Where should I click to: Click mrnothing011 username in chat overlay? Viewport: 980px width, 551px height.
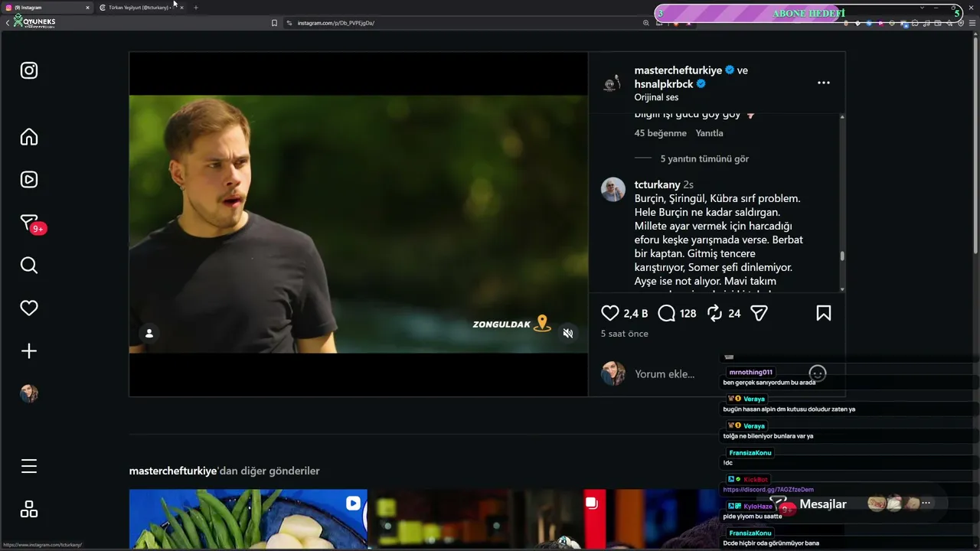[751, 373]
